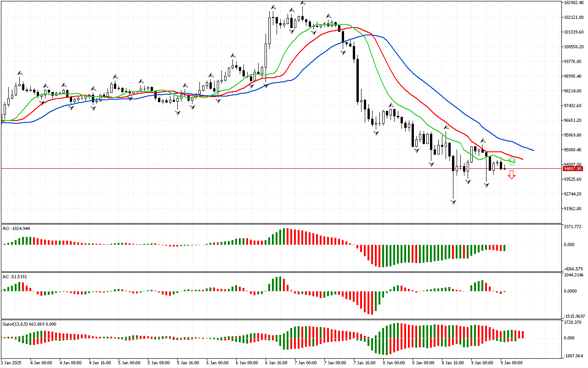Click the 99776.80 price level
Viewport: 588px width, 368px height.
(574, 62)
